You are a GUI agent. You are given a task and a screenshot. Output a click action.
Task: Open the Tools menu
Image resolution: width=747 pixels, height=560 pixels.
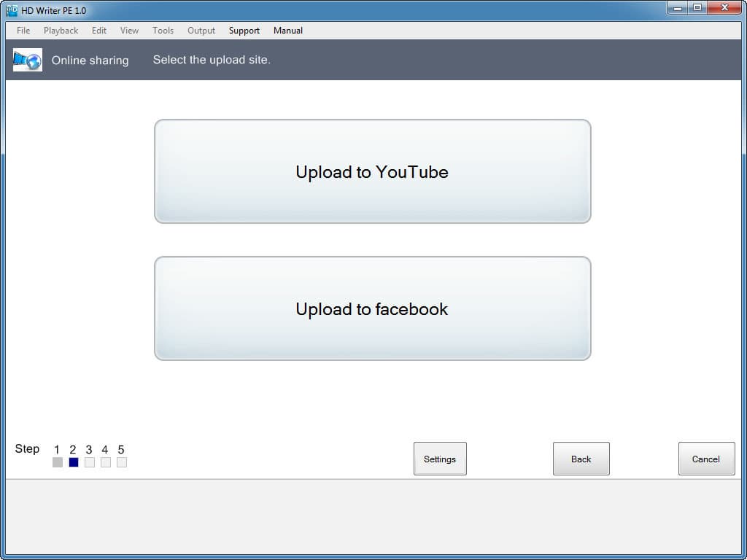(x=163, y=31)
